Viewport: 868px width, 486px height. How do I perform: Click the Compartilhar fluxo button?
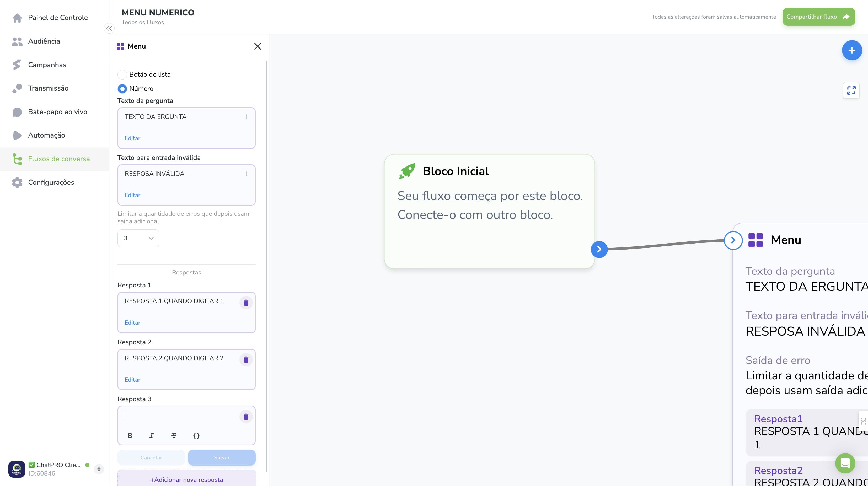pyautogui.click(x=818, y=17)
